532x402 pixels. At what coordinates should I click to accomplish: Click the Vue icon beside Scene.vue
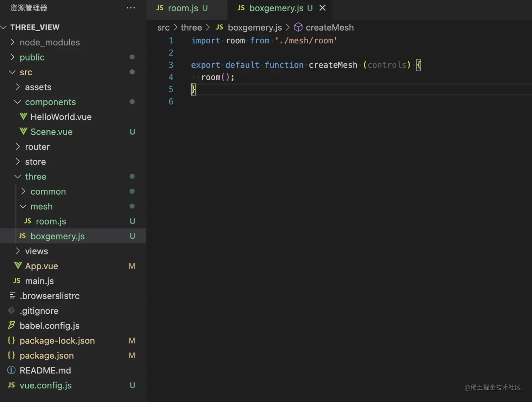pos(24,131)
